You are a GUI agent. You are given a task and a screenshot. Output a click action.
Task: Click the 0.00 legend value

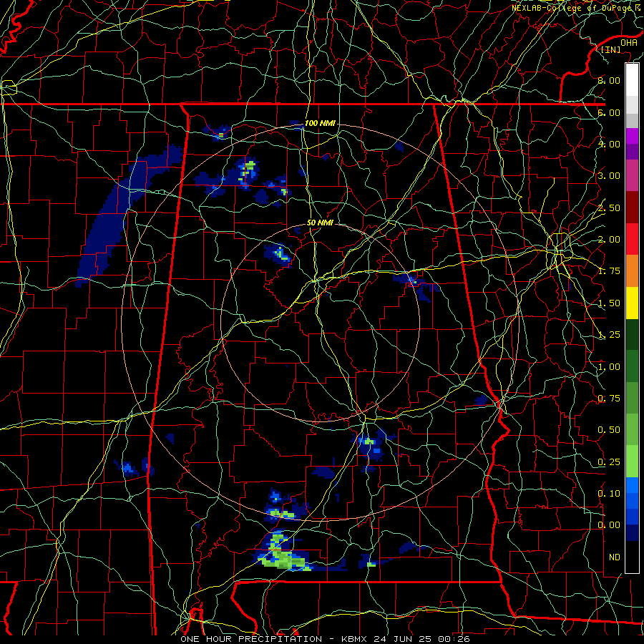[x=609, y=525]
